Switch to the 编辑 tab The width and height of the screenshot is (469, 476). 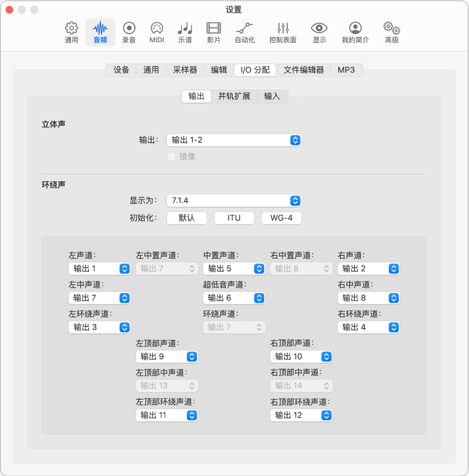[x=219, y=70]
